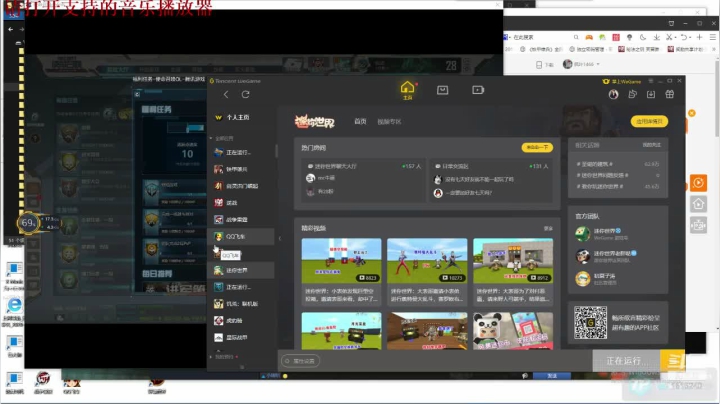Click the sidebar game list scrollbar
Image resolution: width=720 pixels, height=404 pixels.
click(276, 151)
